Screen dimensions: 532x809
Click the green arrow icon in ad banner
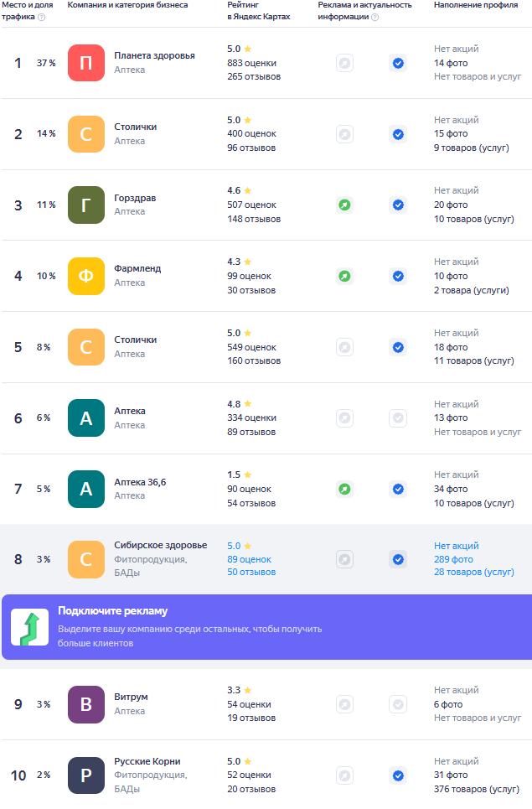click(28, 628)
